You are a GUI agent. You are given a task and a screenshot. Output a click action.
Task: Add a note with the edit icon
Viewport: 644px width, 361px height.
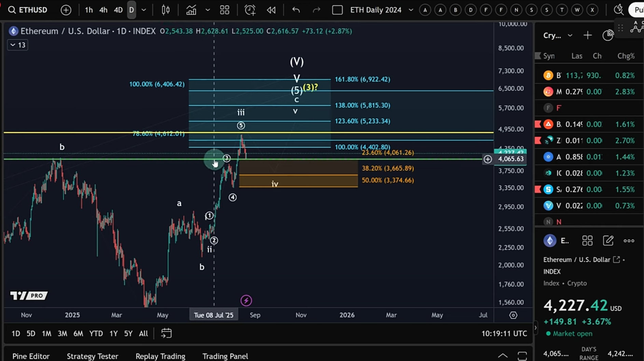[x=608, y=241]
